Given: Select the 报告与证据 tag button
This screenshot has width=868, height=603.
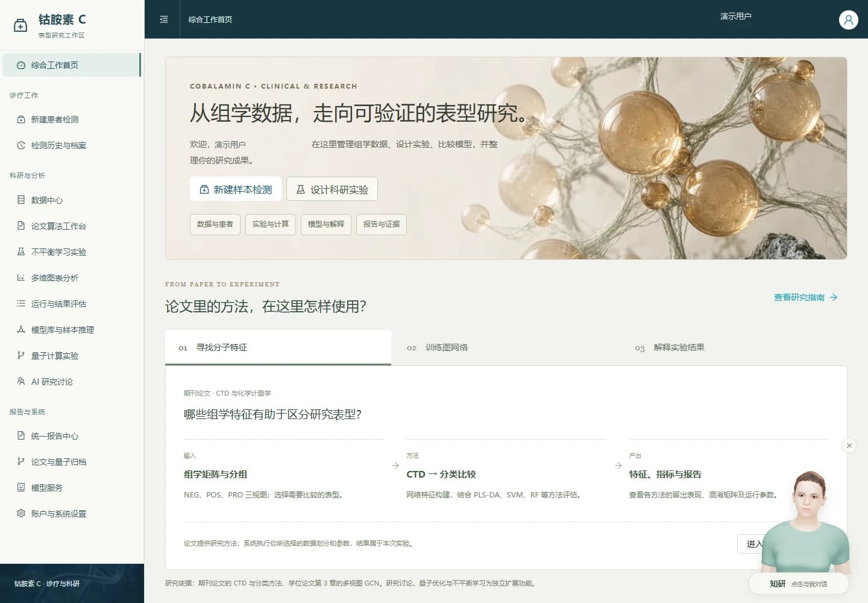Looking at the screenshot, I should click(x=382, y=224).
